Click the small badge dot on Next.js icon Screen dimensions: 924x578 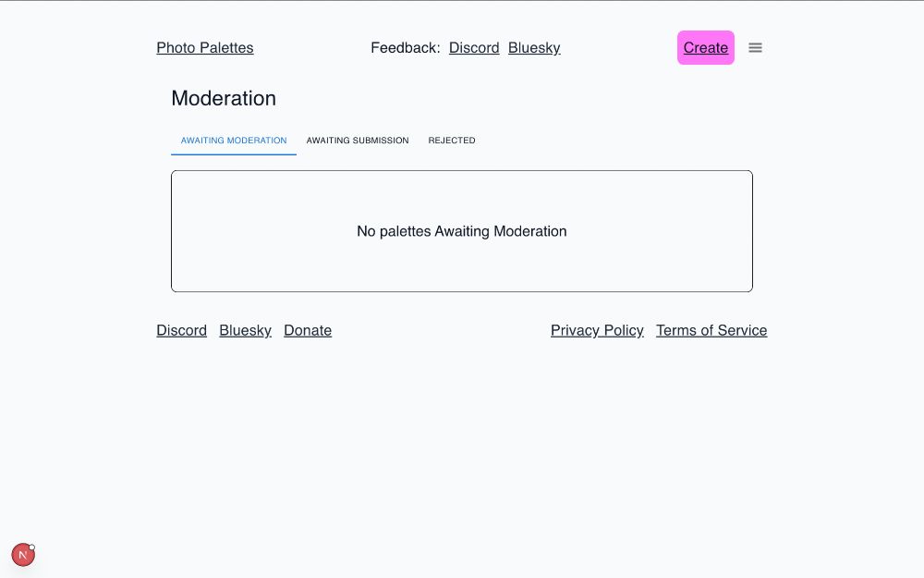click(31, 547)
